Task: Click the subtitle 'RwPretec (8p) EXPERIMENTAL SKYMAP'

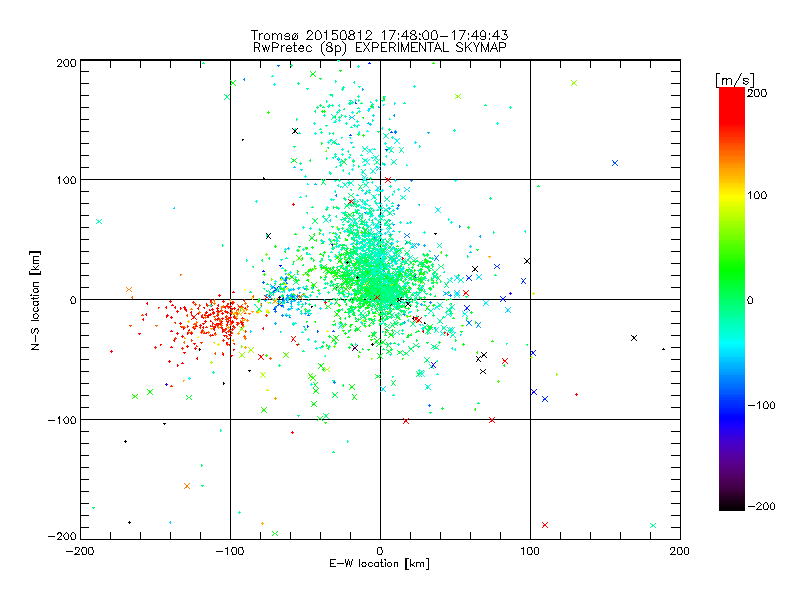Action: 379,48
